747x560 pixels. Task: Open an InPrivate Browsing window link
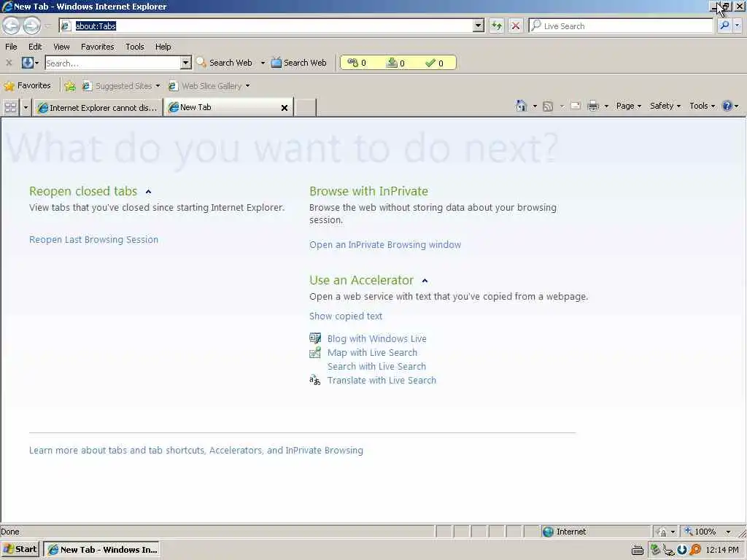pyautogui.click(x=385, y=244)
